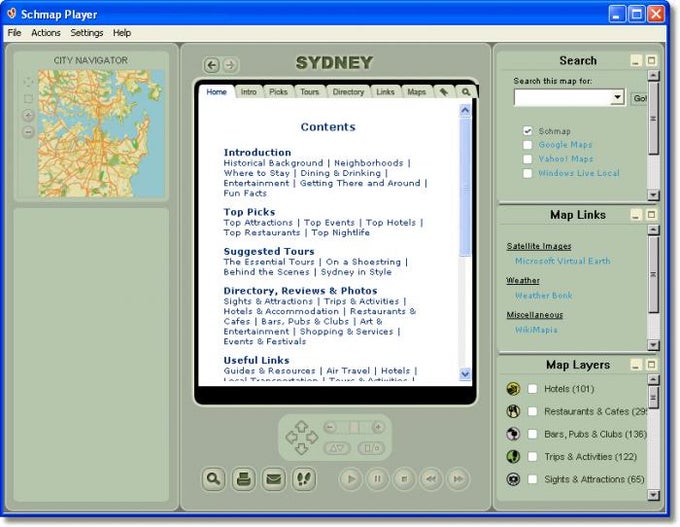Check the Hotels (101) layer checkbox
680x527 pixels.
coord(532,389)
